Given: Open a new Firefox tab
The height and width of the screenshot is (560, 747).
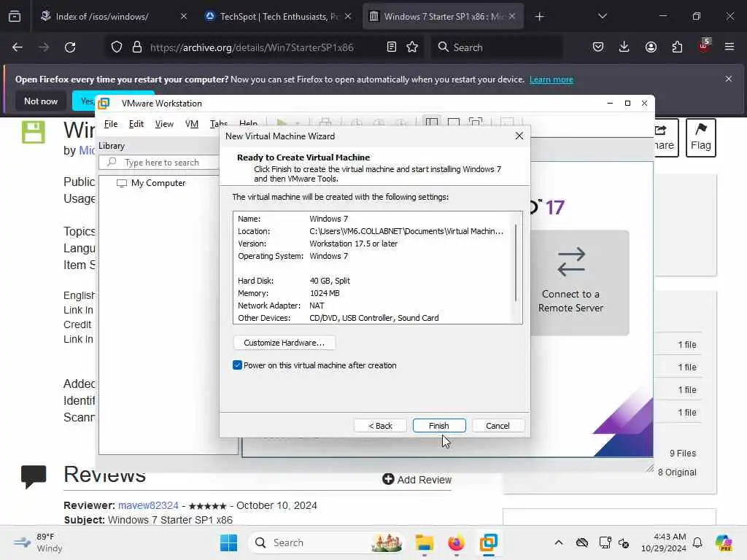Looking at the screenshot, I should 539,17.
